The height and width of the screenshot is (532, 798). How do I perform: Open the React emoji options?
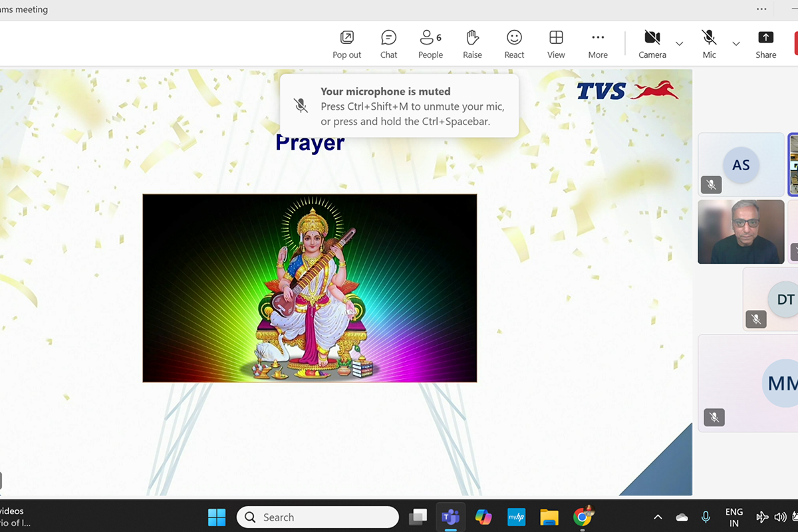click(514, 45)
